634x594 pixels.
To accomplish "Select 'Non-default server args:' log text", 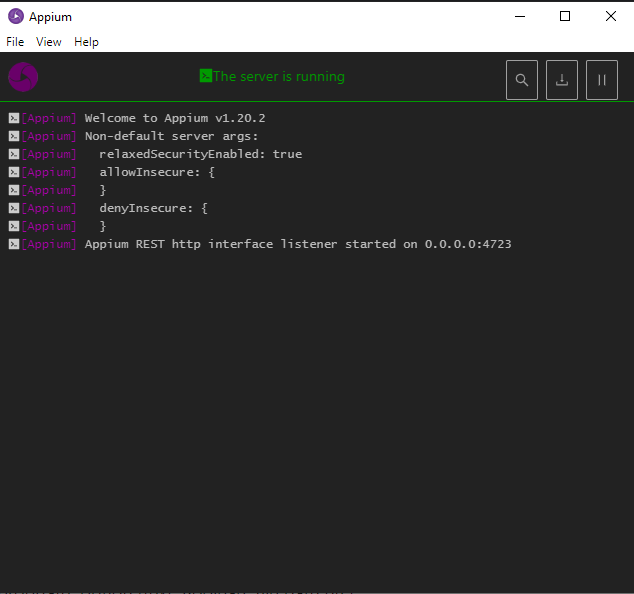I will (x=171, y=136).
